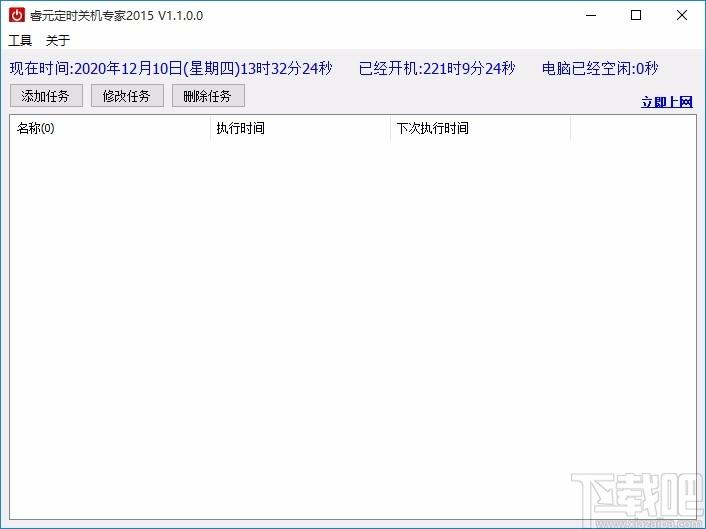The image size is (706, 529).
Task: Click the 电脑已经空闲:0秒 idle text
Action: point(600,68)
